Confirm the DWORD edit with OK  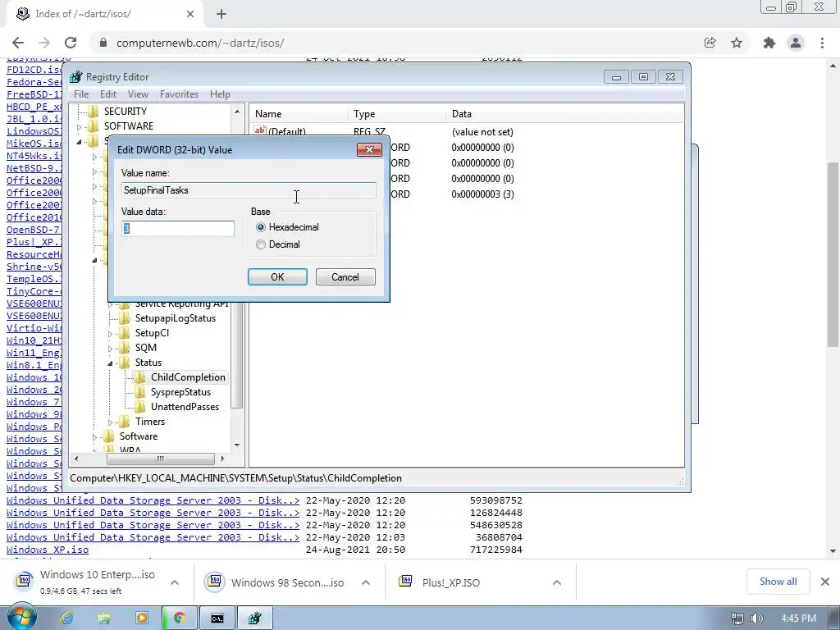[277, 277]
